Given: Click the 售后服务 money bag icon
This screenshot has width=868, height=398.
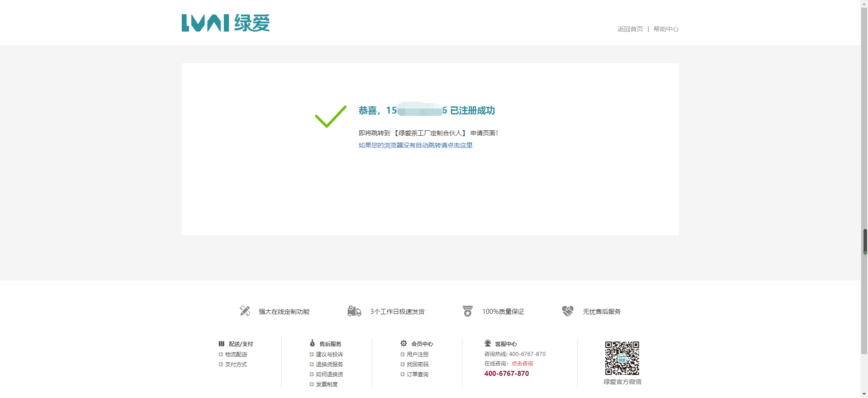Looking at the screenshot, I should coord(312,343).
